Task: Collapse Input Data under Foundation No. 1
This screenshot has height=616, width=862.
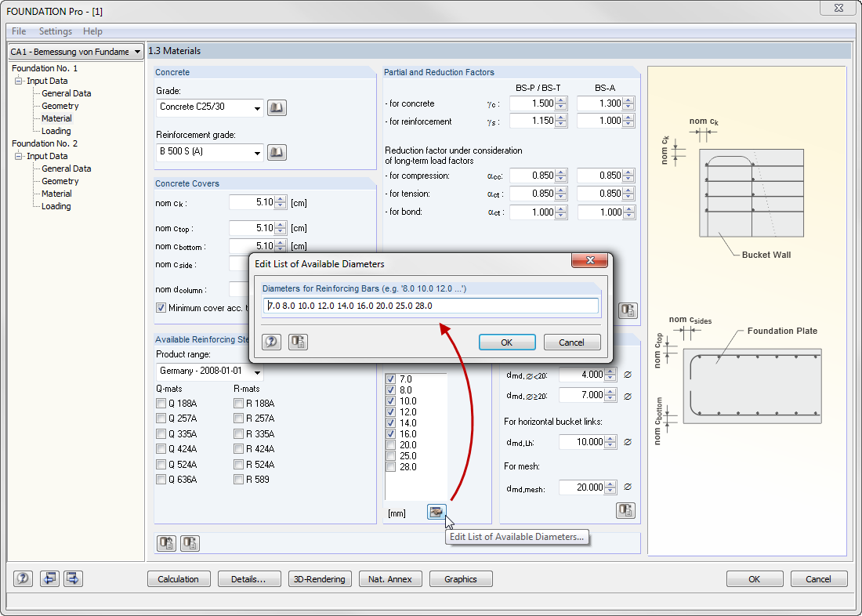Action: tap(19, 81)
